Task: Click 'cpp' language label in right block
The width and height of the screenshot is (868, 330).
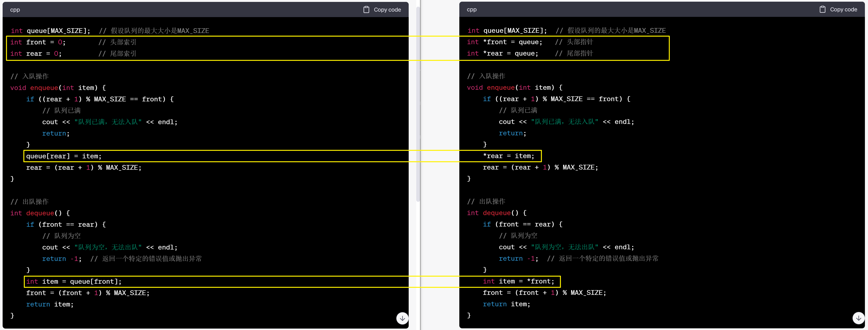Action: (471, 9)
